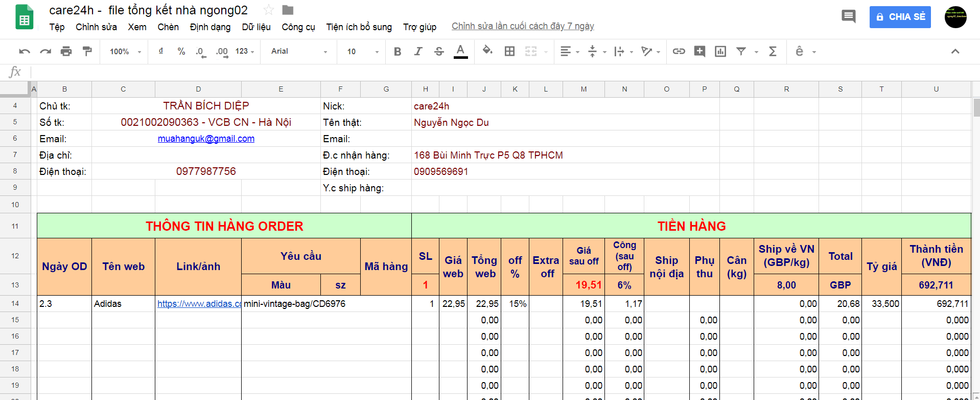Select the paint format roller
Image resolution: width=980 pixels, height=400 pixels.
pos(87,51)
